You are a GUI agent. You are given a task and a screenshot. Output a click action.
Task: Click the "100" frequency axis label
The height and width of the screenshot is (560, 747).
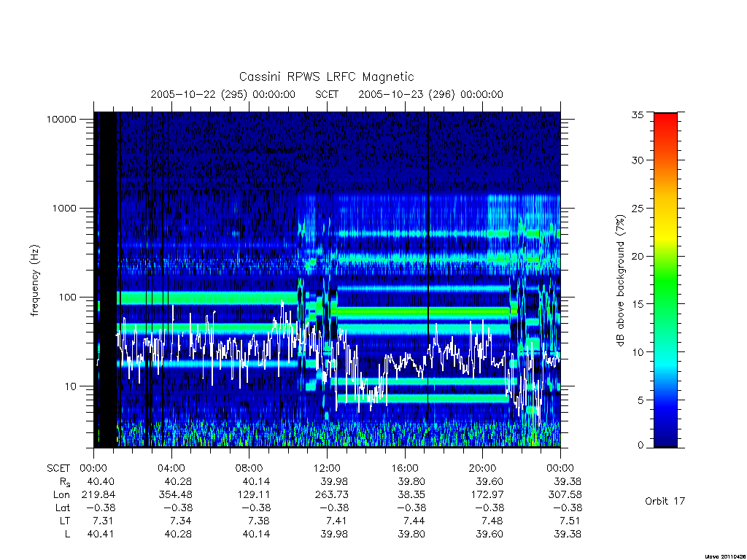67,297
